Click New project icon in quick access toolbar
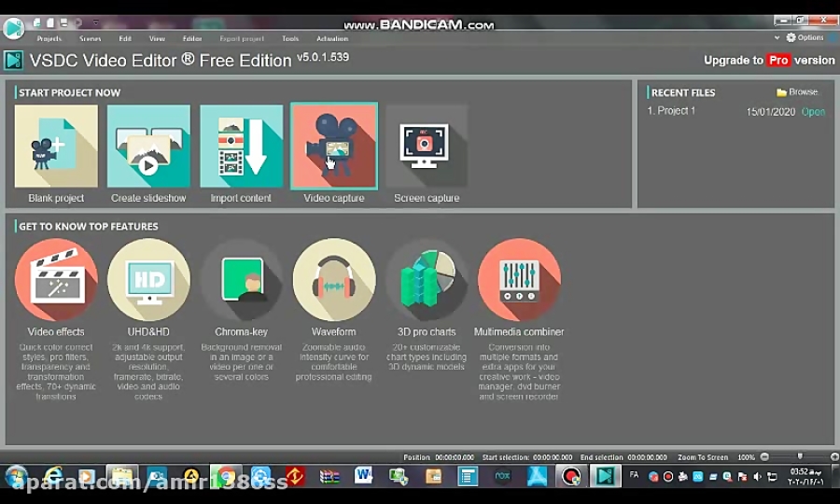The width and height of the screenshot is (840, 504). pyautogui.click(x=37, y=22)
